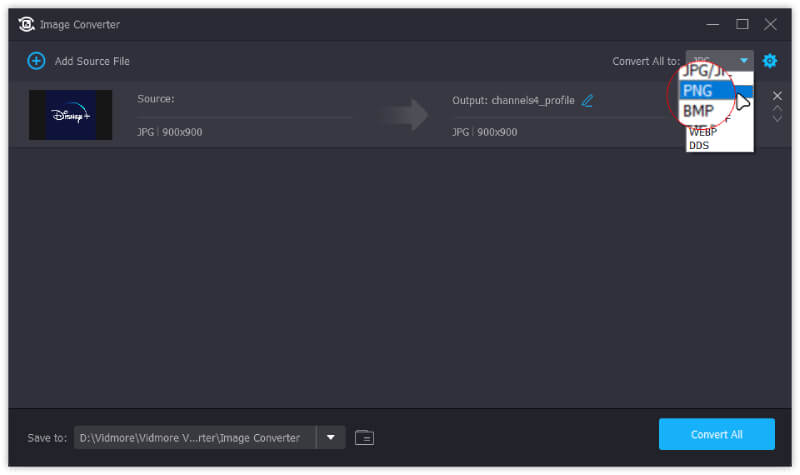Click the Disney+ source image thumbnail
Screen dimensions: 800x475
pos(70,115)
